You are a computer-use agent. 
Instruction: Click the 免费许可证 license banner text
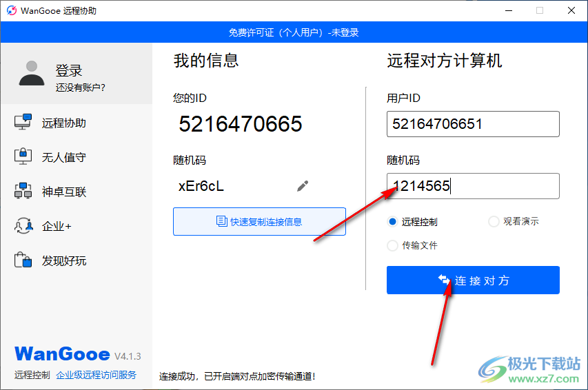click(294, 32)
